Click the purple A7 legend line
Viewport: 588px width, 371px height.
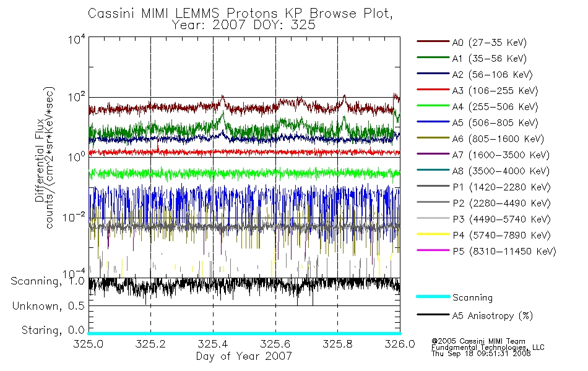[x=433, y=153]
